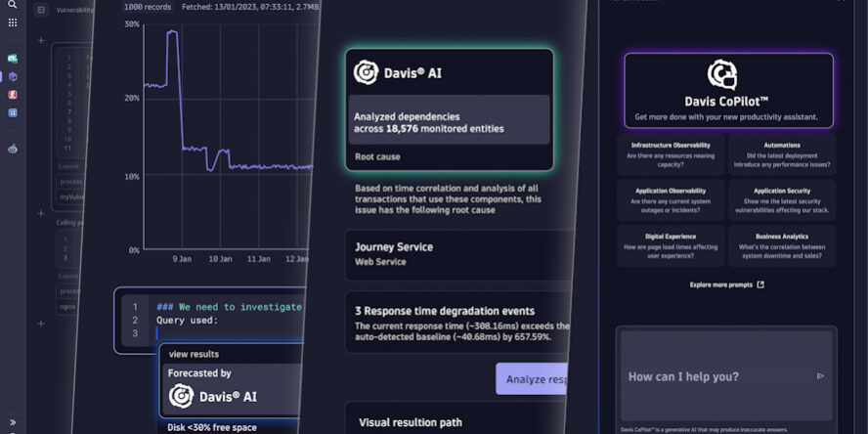Select Digital Experience prompt card

click(671, 246)
